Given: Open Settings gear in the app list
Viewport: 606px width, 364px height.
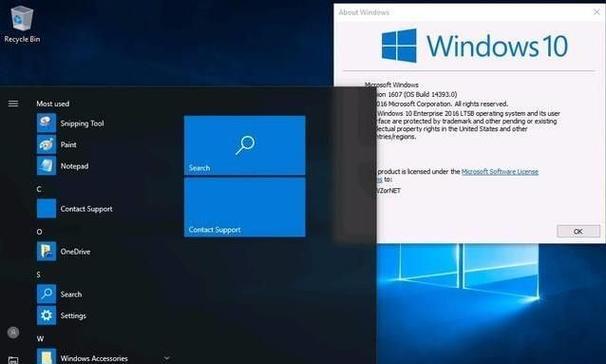Looking at the screenshot, I should tap(62, 316).
